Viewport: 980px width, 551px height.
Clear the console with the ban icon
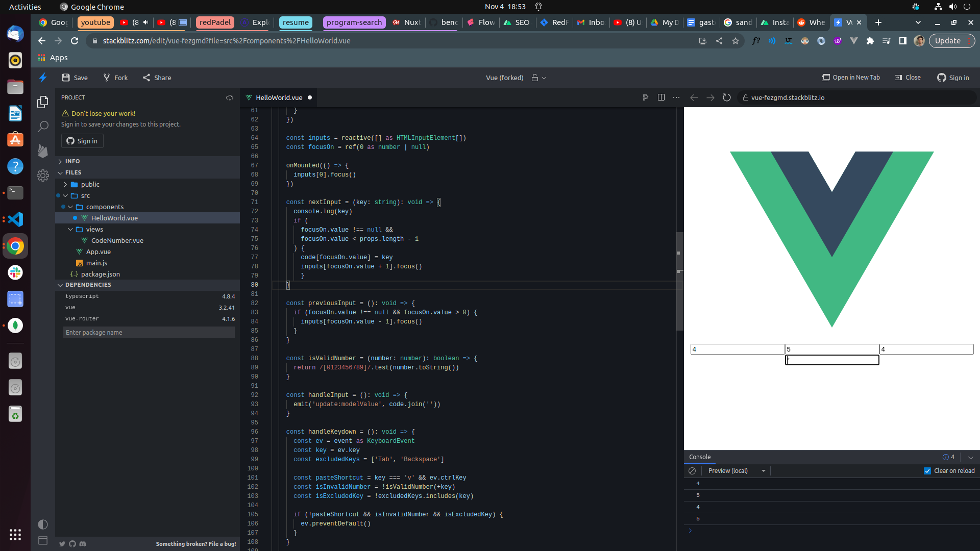[x=692, y=471]
